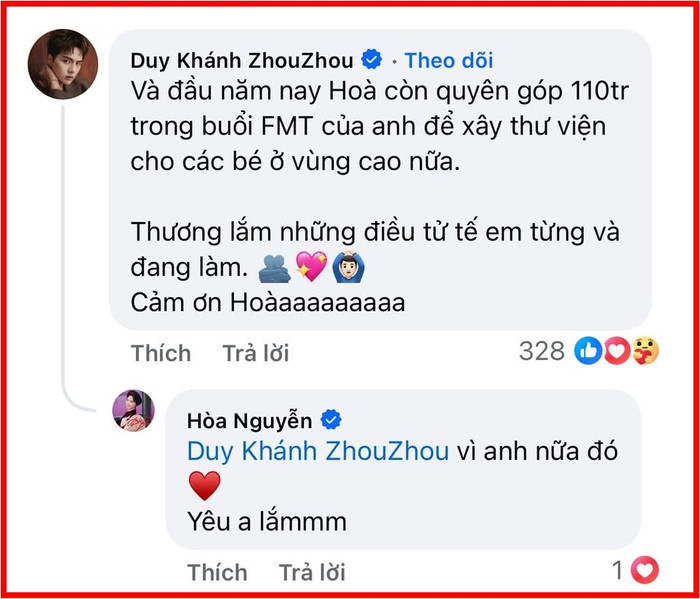700x599 pixels.
Task: Click the care hugging-heart reaction icon
Action: click(x=646, y=351)
